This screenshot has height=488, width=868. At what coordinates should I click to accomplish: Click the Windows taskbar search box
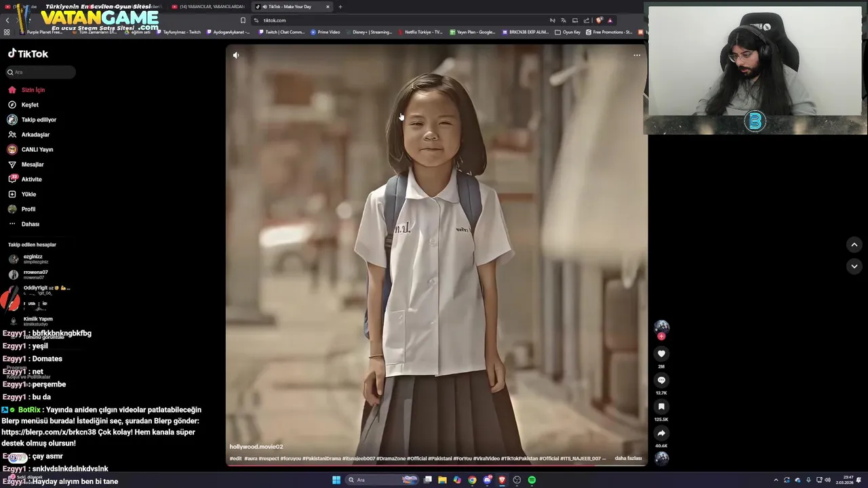[x=382, y=480]
